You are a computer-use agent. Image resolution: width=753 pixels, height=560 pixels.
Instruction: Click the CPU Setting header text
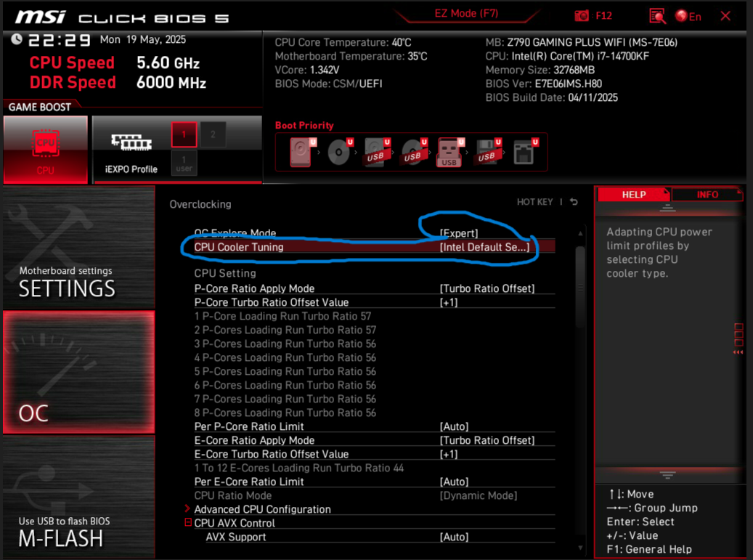(225, 273)
